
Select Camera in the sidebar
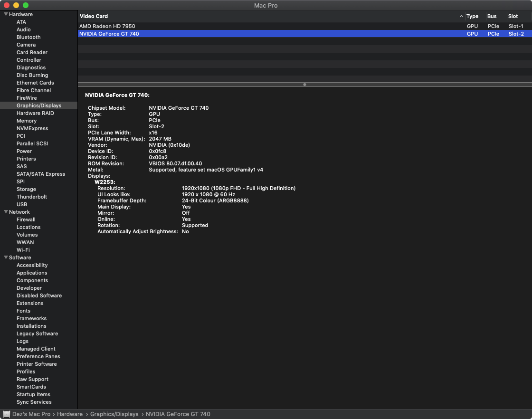26,45
